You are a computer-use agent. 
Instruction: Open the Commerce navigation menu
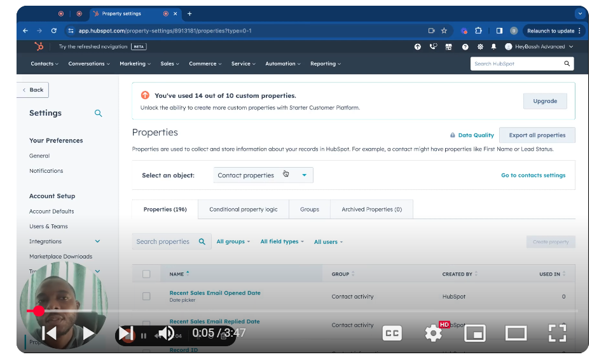pos(205,64)
